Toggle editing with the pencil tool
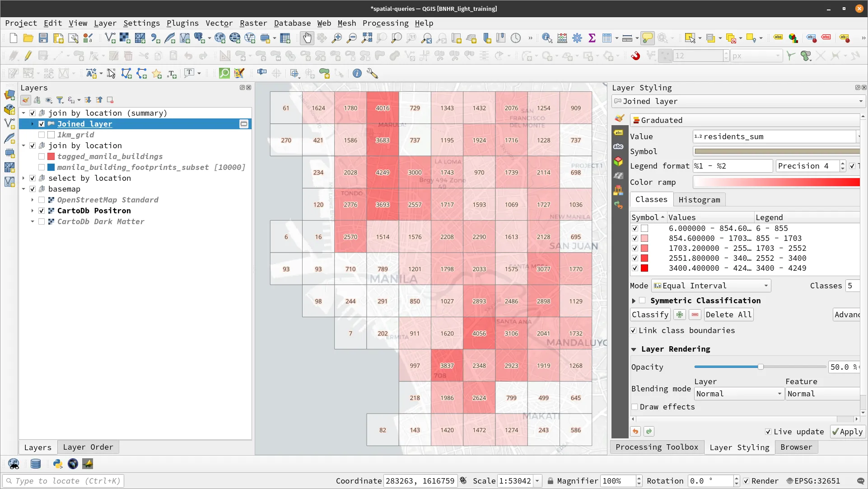The height and width of the screenshot is (489, 868). pyautogui.click(x=28, y=56)
